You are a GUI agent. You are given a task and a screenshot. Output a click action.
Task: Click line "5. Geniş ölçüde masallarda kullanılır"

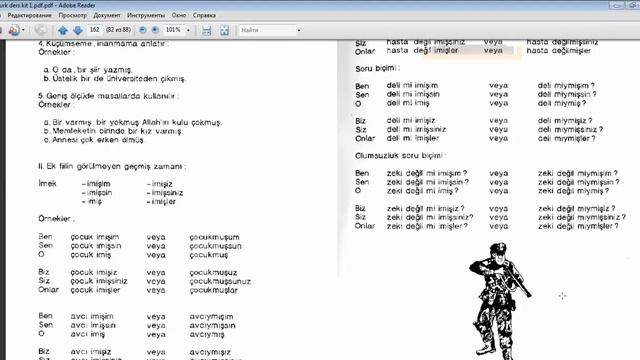109,96
